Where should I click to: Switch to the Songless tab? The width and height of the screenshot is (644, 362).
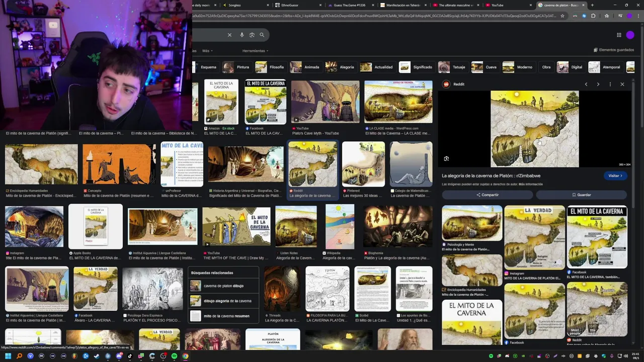tap(247, 5)
